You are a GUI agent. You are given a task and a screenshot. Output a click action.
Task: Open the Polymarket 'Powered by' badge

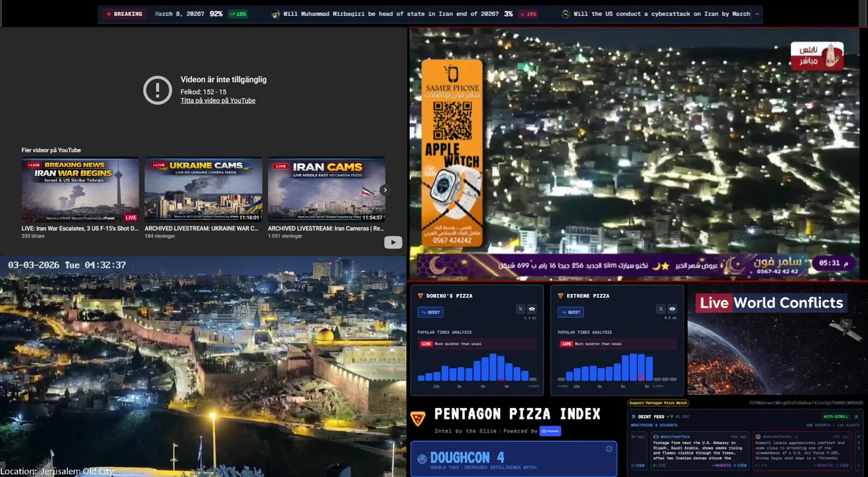click(x=550, y=431)
